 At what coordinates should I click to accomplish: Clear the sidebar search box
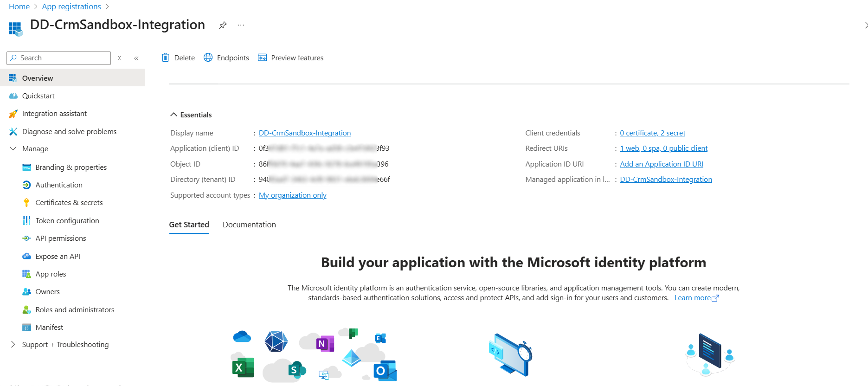tap(120, 58)
